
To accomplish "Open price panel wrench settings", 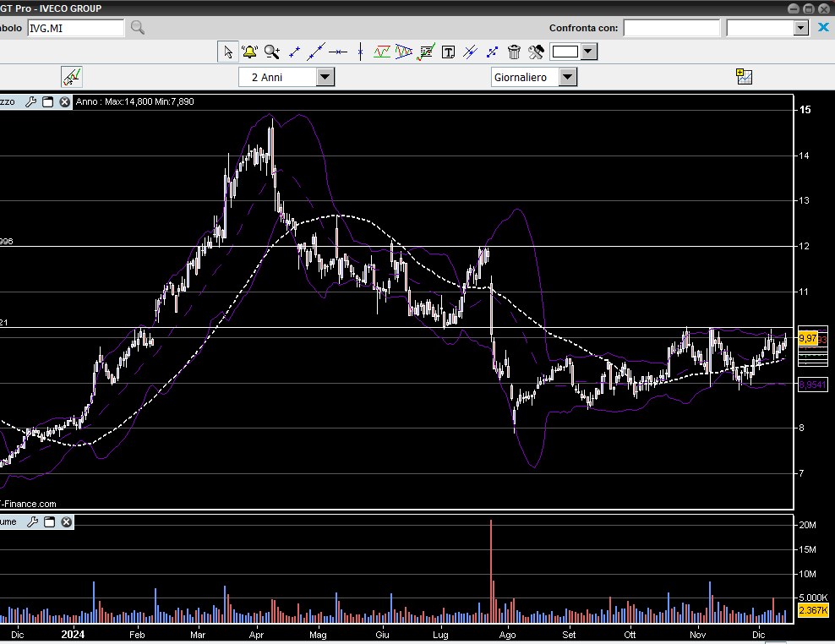I will (x=31, y=102).
